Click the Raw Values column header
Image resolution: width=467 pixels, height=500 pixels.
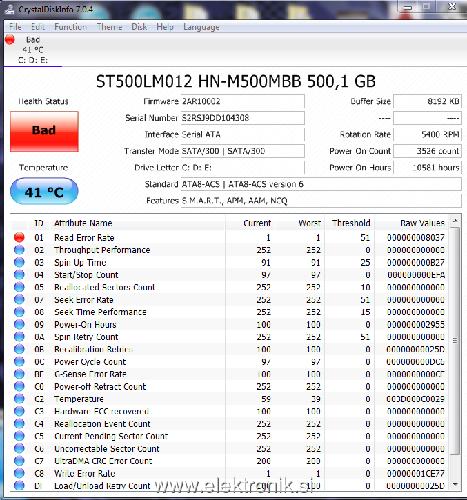(412, 223)
